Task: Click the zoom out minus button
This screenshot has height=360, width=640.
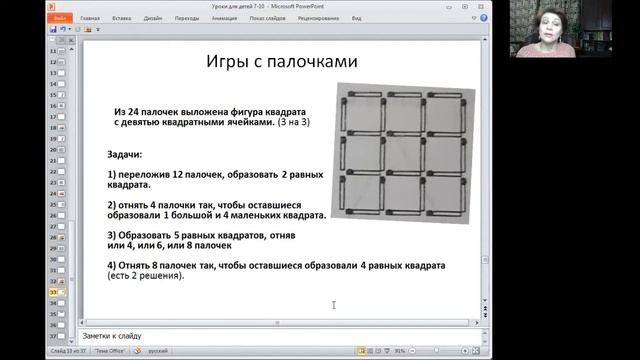Action: [412, 351]
